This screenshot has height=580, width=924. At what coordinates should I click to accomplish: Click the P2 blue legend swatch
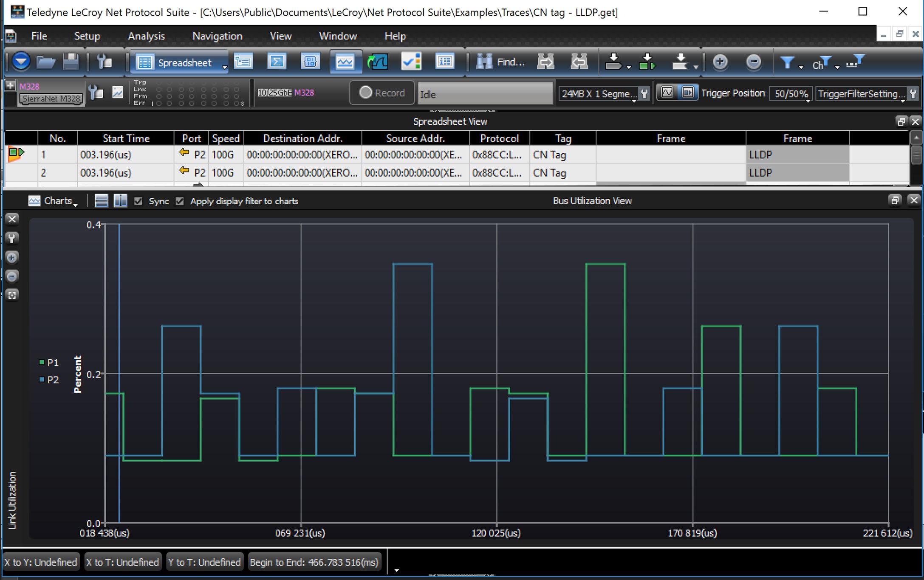tap(42, 380)
